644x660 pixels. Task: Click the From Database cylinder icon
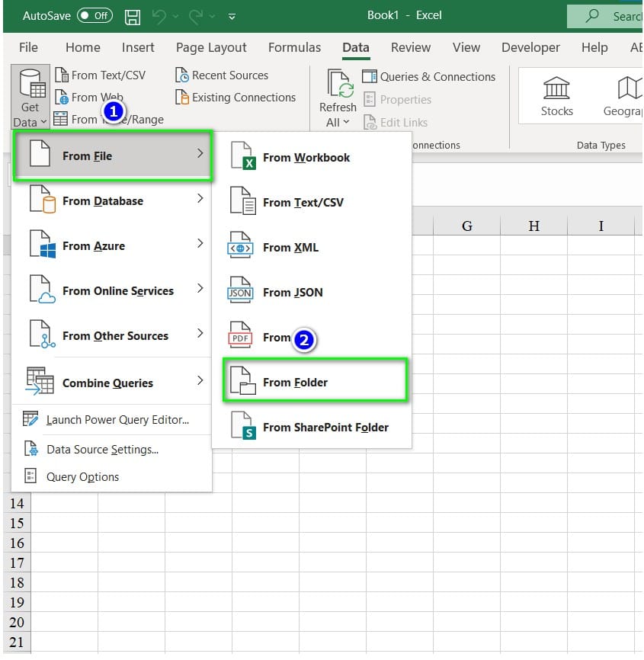(x=50, y=204)
